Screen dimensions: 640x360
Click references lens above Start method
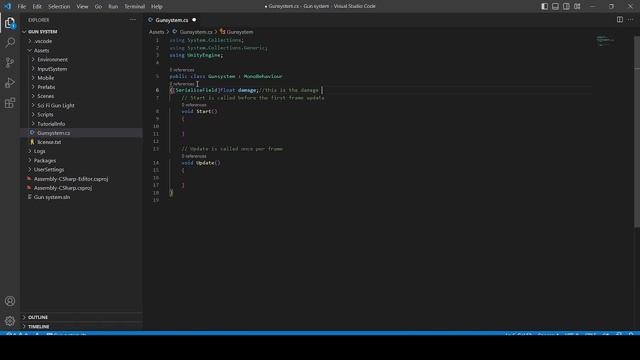tap(194, 105)
